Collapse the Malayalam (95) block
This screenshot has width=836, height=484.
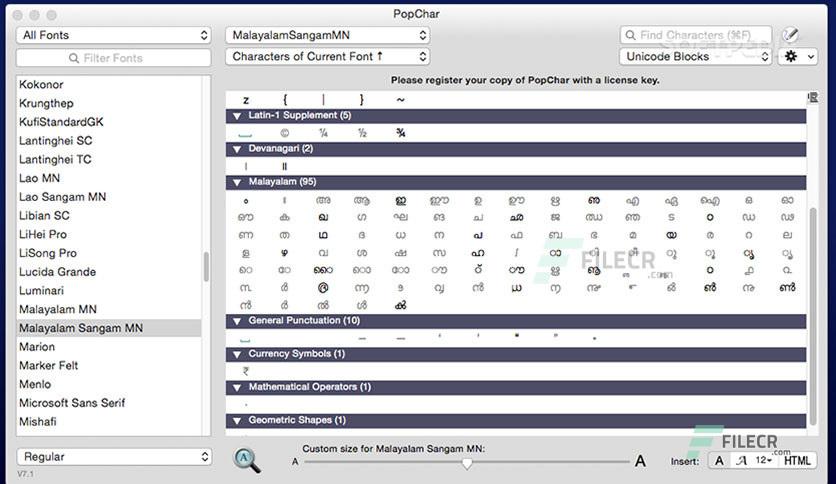pyautogui.click(x=237, y=182)
